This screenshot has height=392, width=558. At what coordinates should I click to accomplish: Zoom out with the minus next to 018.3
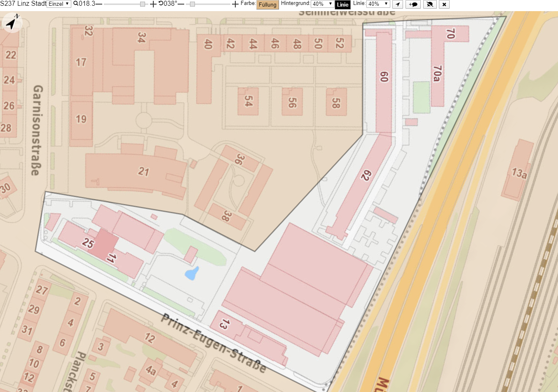tap(99, 4)
